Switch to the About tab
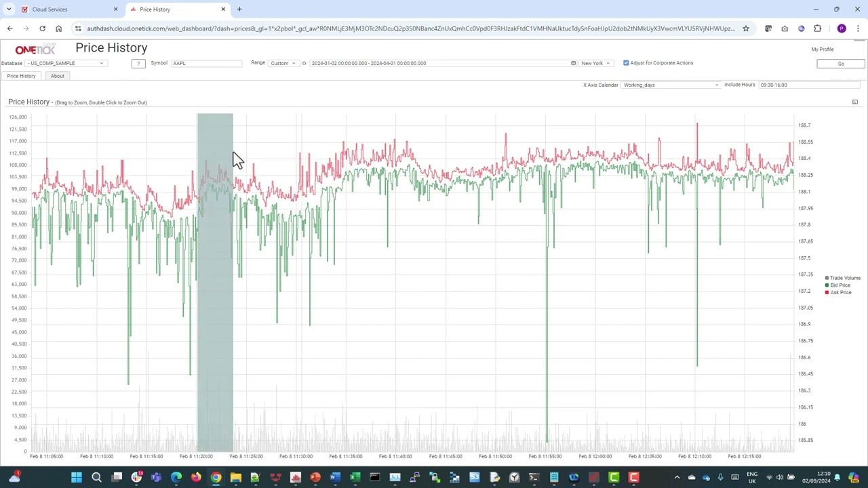Screen dimensions: 868x488 tap(57, 76)
